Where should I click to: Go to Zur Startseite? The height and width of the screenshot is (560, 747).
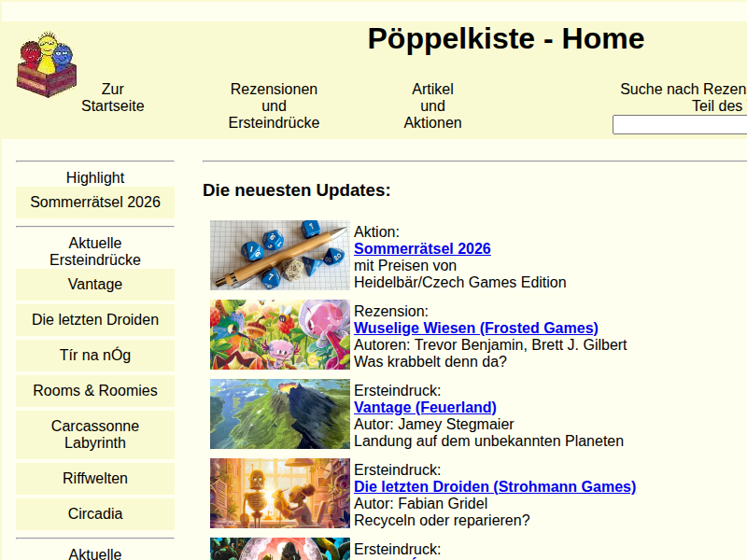pos(112,97)
